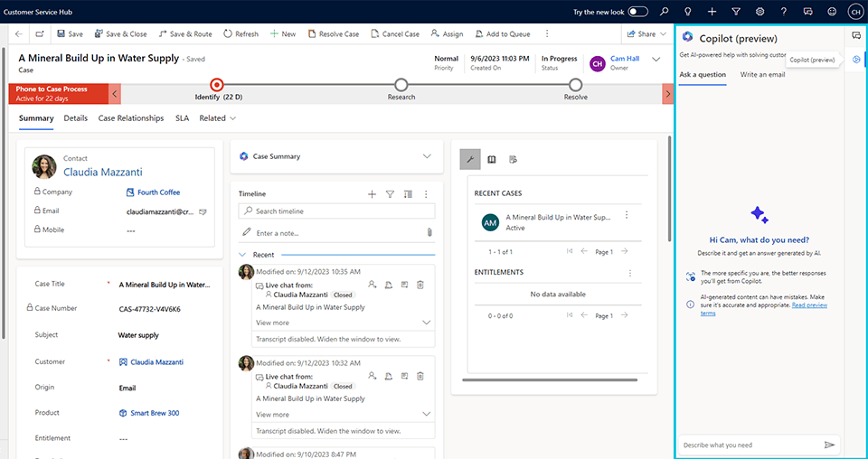Click the advanced filter funnel icon

[x=736, y=12]
